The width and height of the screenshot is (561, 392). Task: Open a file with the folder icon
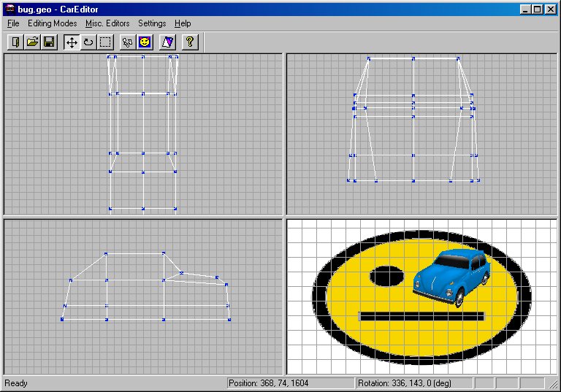pyautogui.click(x=32, y=42)
